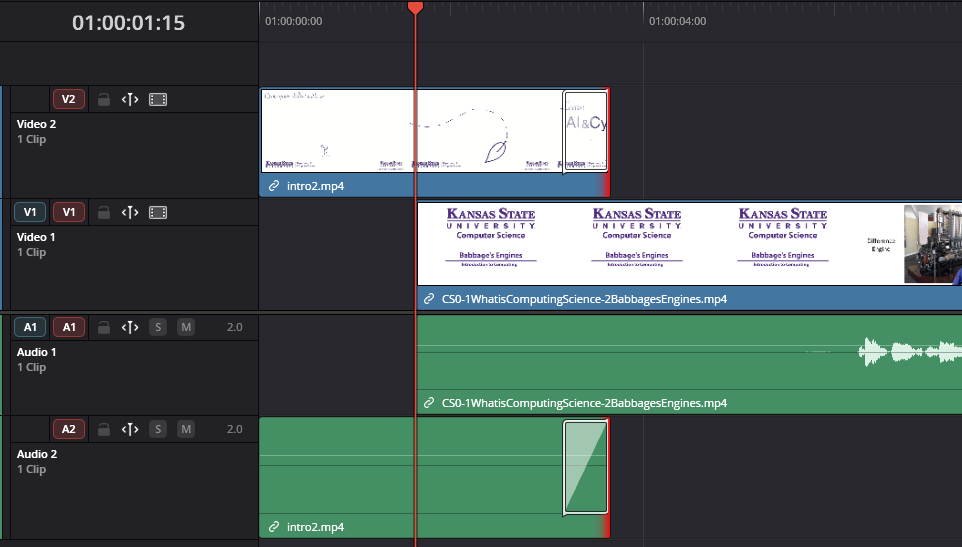
Task: Lock the Video 1 track
Action: coord(104,212)
